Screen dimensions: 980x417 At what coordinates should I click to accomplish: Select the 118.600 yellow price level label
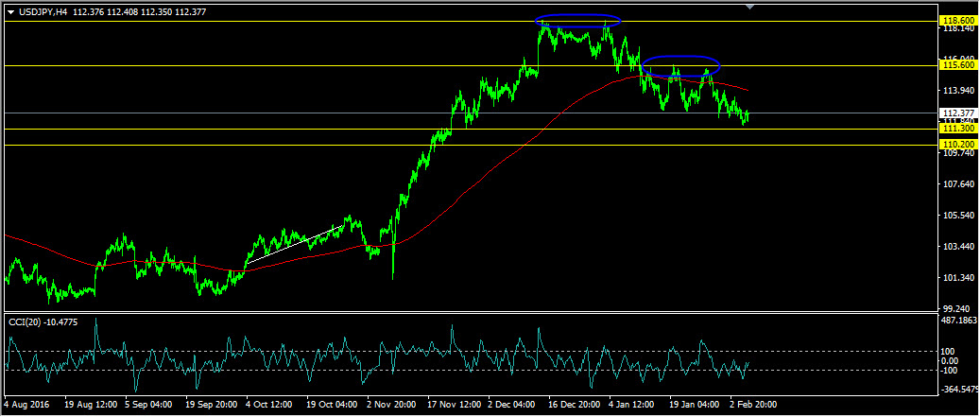[x=959, y=21]
